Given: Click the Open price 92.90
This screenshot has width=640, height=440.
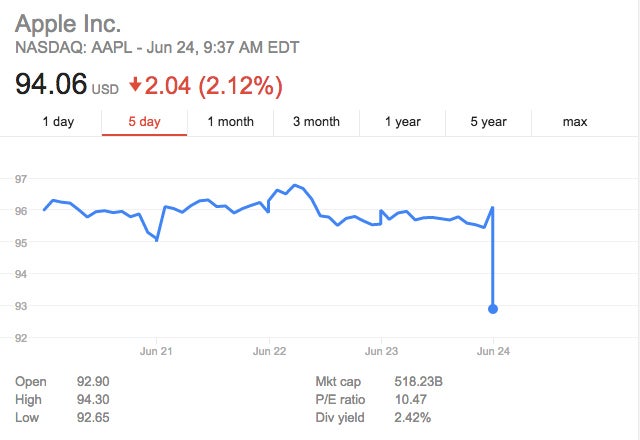Looking at the screenshot, I should (94, 382).
